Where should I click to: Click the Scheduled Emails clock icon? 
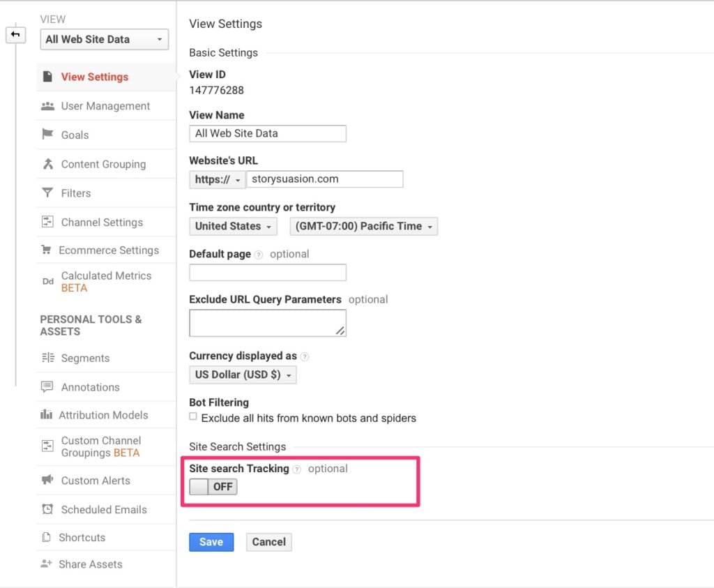47,509
